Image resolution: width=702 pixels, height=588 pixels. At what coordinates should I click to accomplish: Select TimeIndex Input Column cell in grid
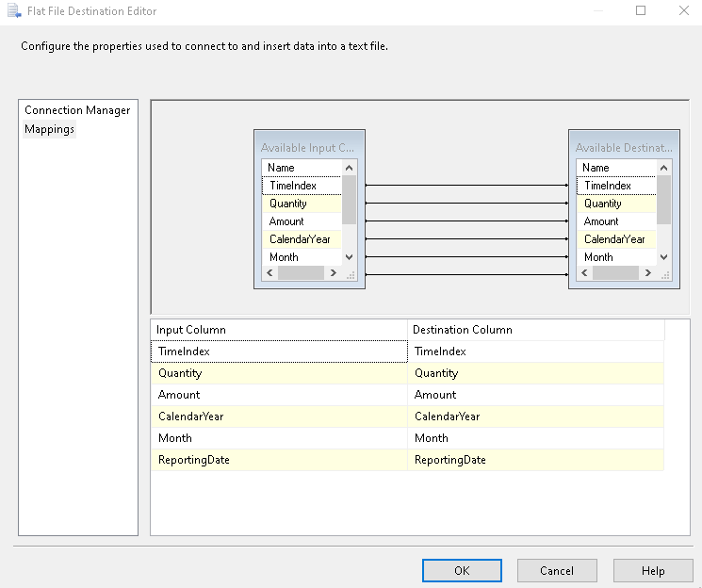[x=278, y=351]
